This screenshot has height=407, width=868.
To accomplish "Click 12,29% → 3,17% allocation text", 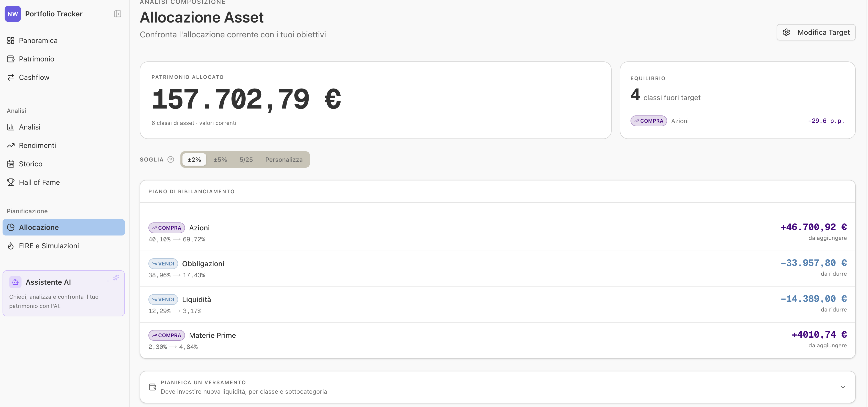I will [175, 311].
